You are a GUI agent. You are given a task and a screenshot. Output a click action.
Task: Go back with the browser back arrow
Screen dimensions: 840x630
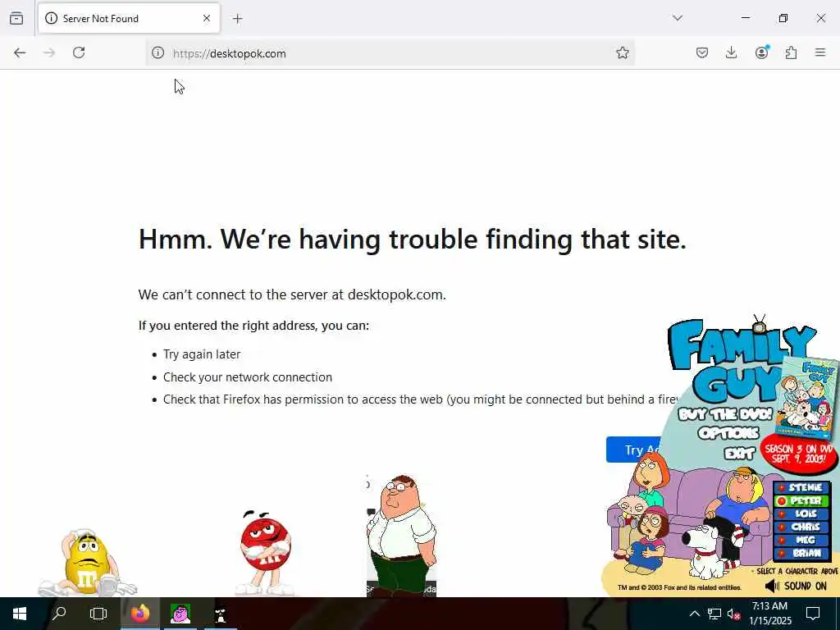[x=20, y=52]
